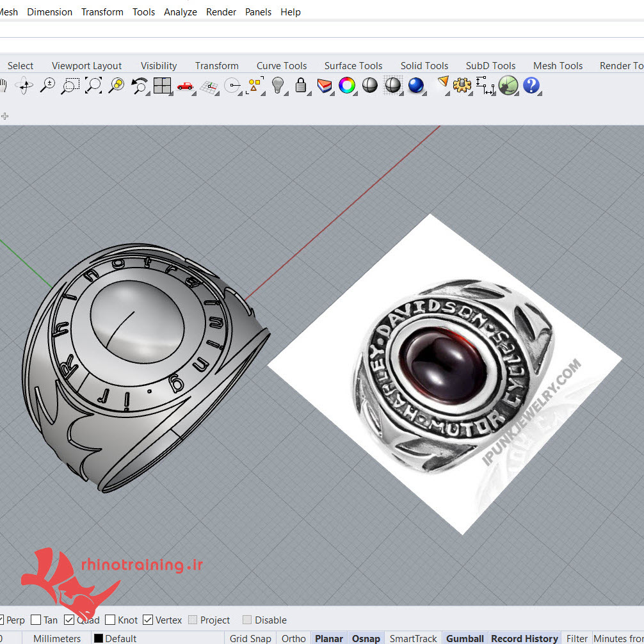This screenshot has height=644, width=644.
Task: Switch to the Surface Tools tab
Action: click(353, 65)
